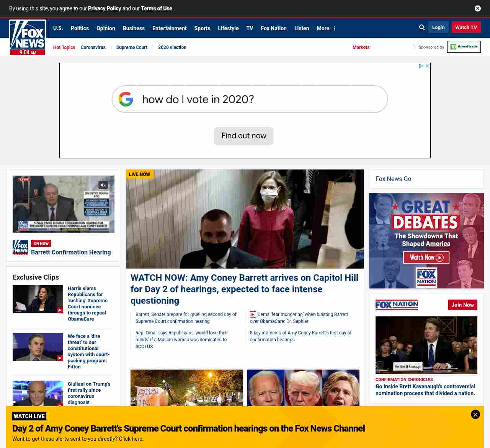The height and width of the screenshot is (448, 490).
Task: Unmute the live video player
Action: [103, 185]
